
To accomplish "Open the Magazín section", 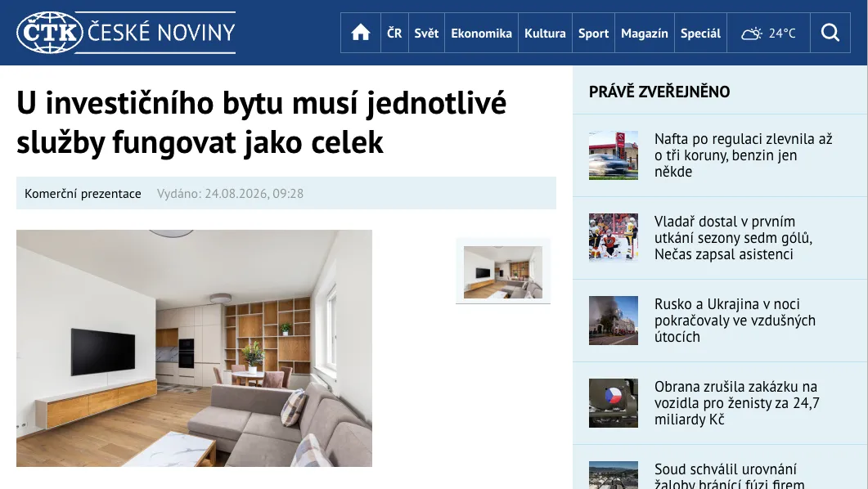I will tap(645, 34).
